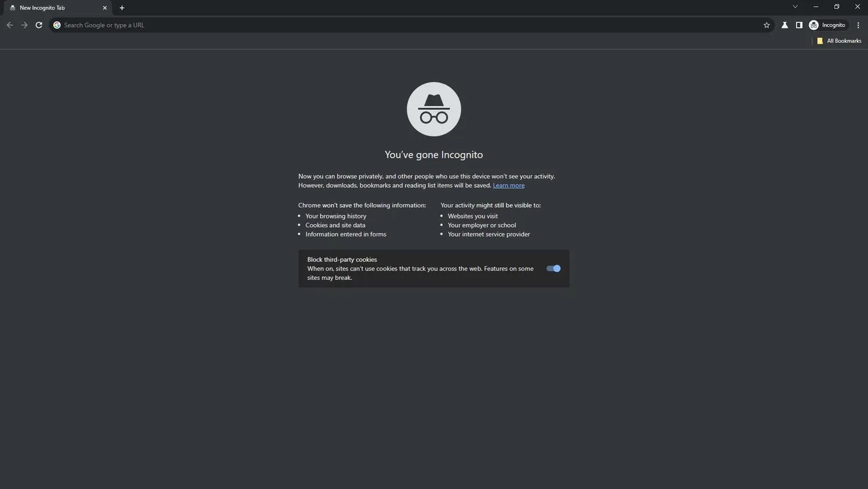This screenshot has width=868, height=489.
Task: Open the tab search chevron dropdown
Action: coord(795,7)
